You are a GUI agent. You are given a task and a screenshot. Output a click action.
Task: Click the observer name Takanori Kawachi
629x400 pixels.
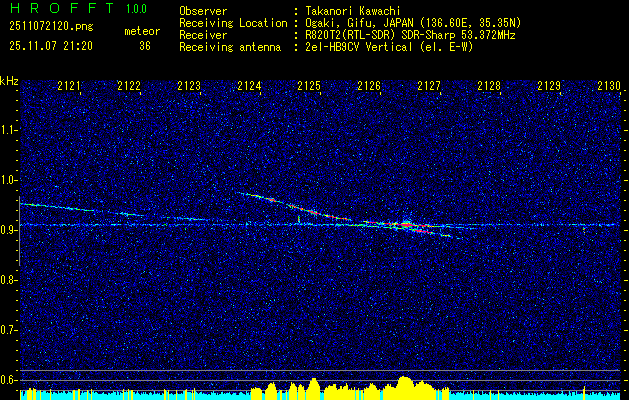coord(353,11)
